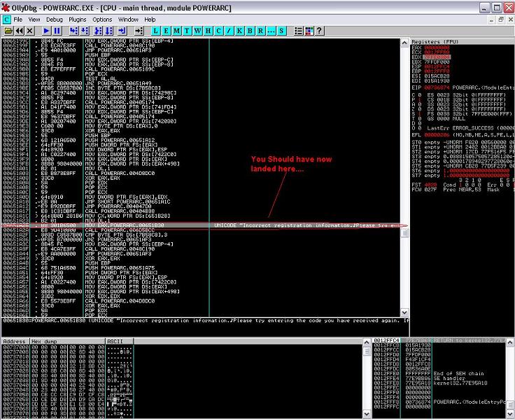The width and height of the screenshot is (515, 420).
Task: Click the ASCII column header in dump
Action: point(120,342)
